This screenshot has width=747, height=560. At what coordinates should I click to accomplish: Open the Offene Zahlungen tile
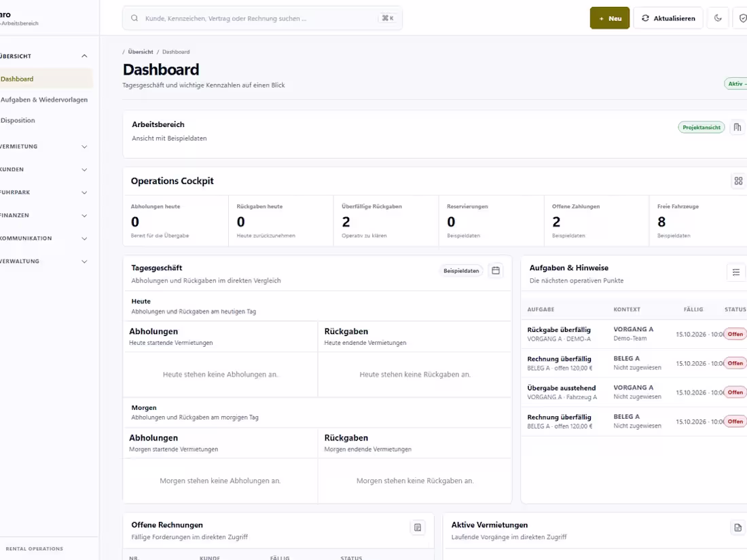point(597,221)
